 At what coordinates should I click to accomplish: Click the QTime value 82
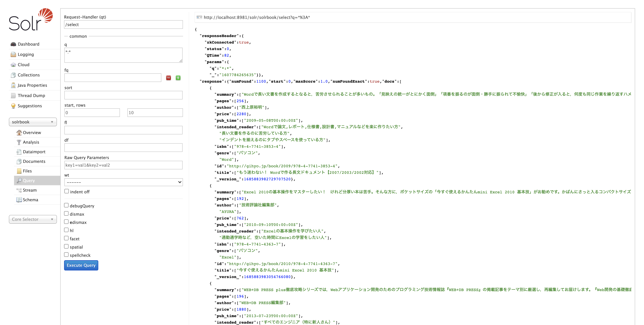[x=226, y=55]
